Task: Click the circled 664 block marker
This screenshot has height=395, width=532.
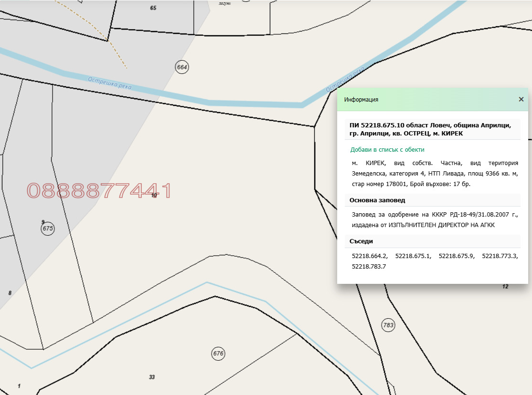Action: click(x=182, y=67)
